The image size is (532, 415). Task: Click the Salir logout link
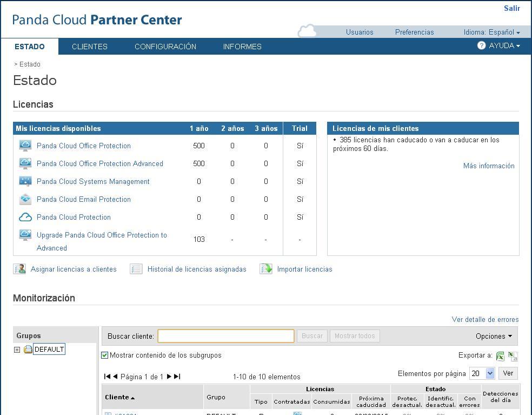click(511, 8)
